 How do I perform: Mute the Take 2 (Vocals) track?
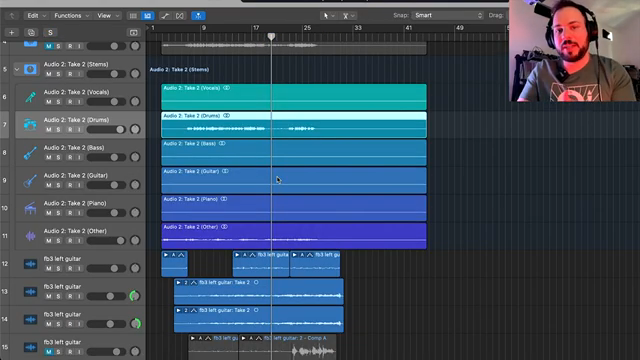tap(49, 102)
